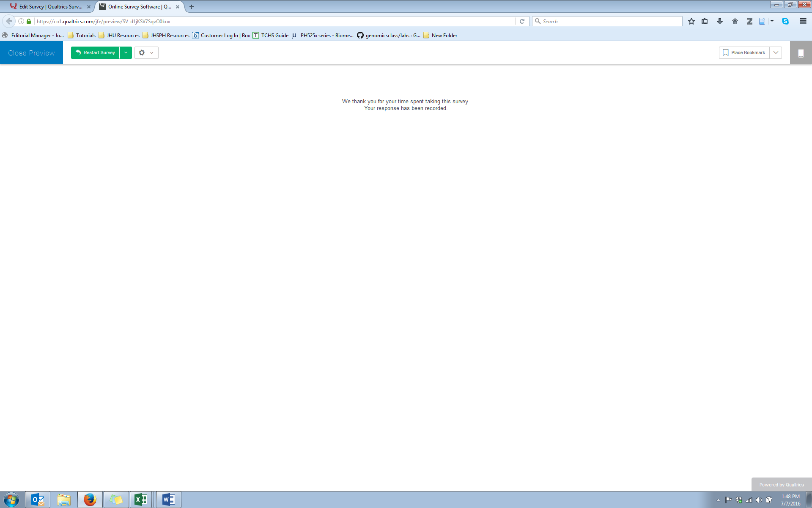Open the preview settings gear dropdown
Image resolution: width=812 pixels, height=508 pixels.
pyautogui.click(x=146, y=52)
